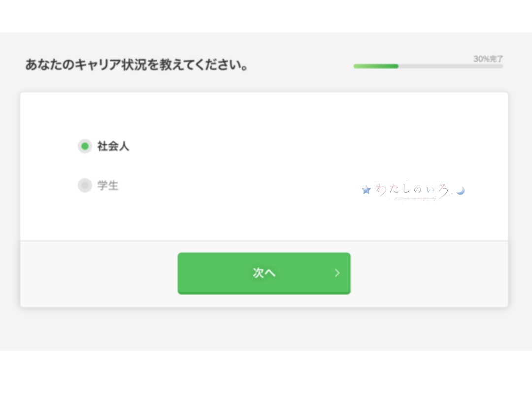
Task: Click the green 次へ button
Action: click(264, 273)
